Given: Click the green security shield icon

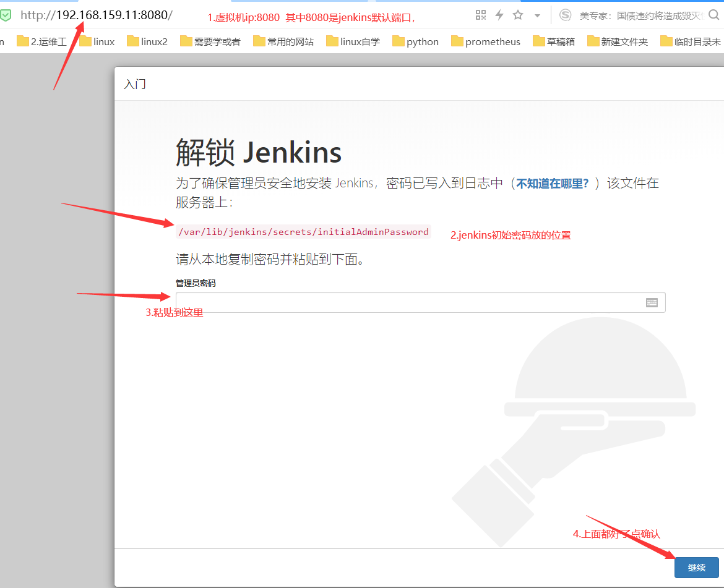Looking at the screenshot, I should [6, 15].
